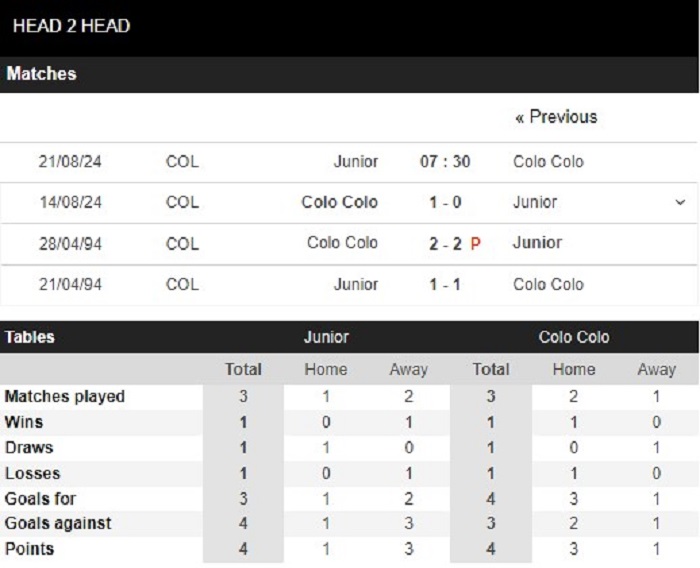
Task: Click the Tables section header
Action: pyautogui.click(x=29, y=337)
